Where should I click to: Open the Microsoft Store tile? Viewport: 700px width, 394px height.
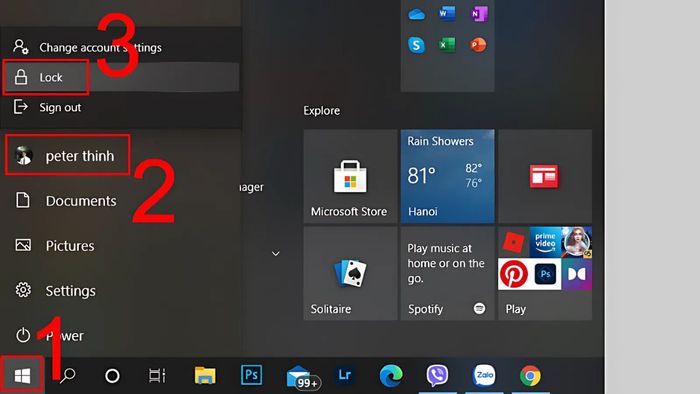tap(350, 176)
